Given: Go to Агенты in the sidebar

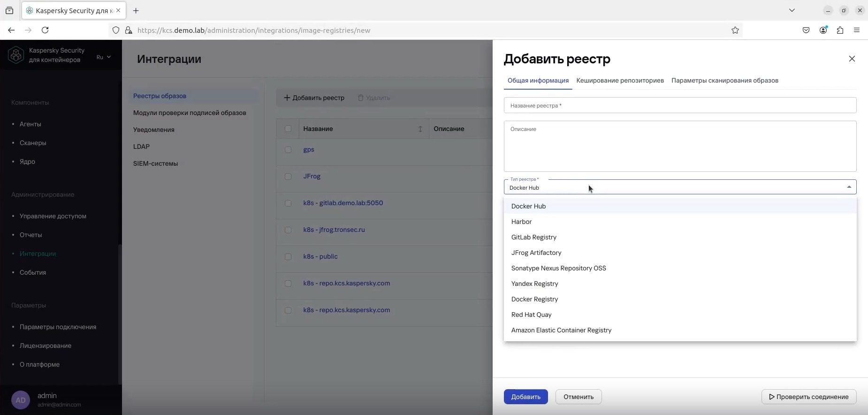Looking at the screenshot, I should pos(30,124).
